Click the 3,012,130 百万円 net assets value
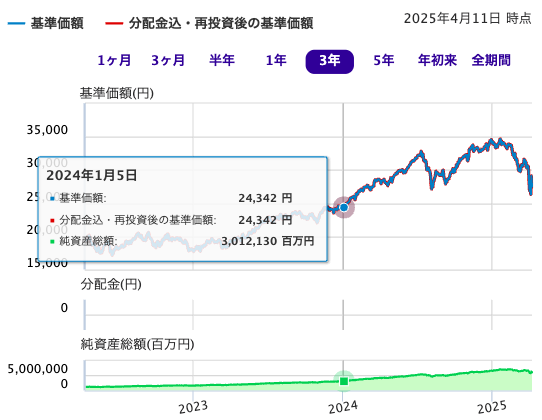542x420 pixels. [x=268, y=241]
